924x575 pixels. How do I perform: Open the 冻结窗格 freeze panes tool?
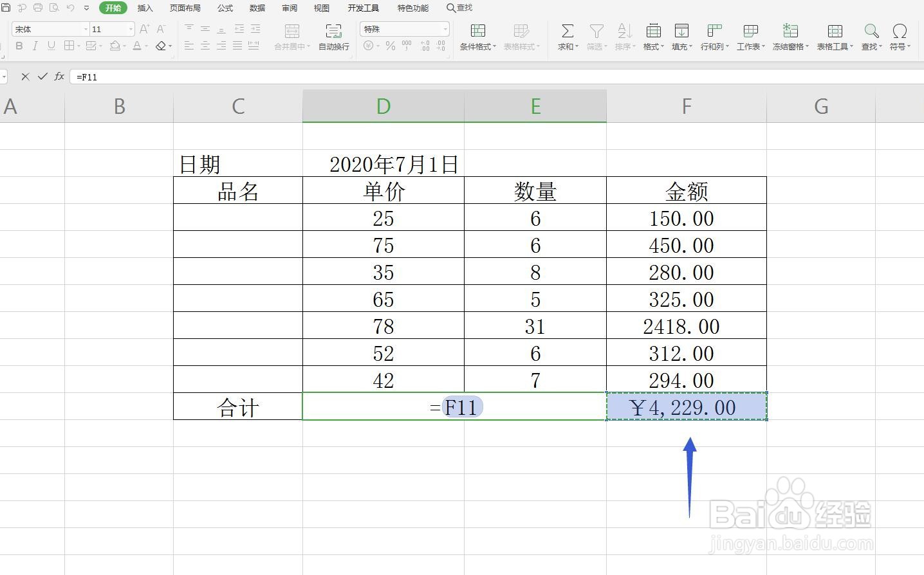[790, 37]
